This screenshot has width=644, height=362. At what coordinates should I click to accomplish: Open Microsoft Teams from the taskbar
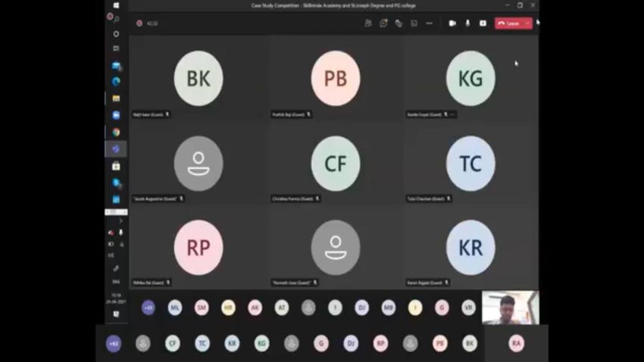pyautogui.click(x=117, y=149)
